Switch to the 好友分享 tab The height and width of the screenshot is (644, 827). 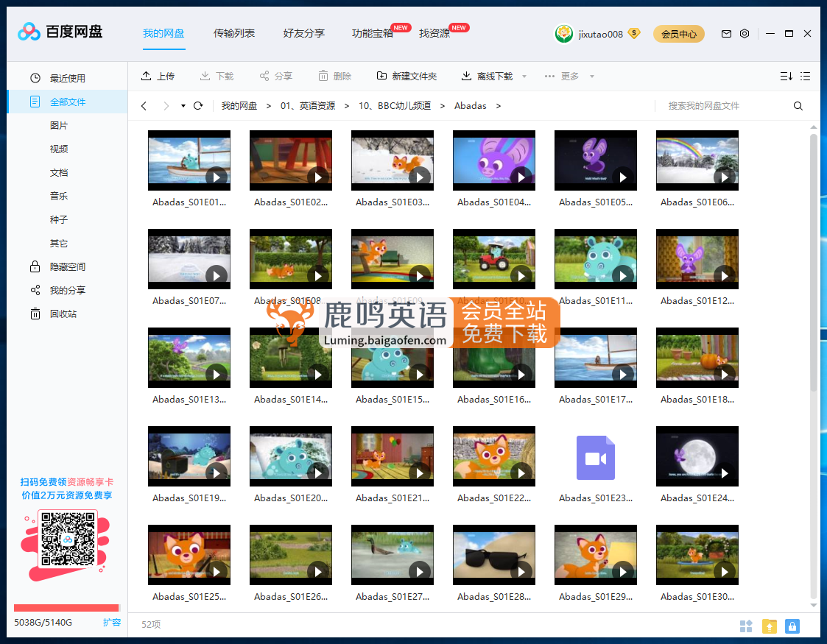pyautogui.click(x=304, y=33)
